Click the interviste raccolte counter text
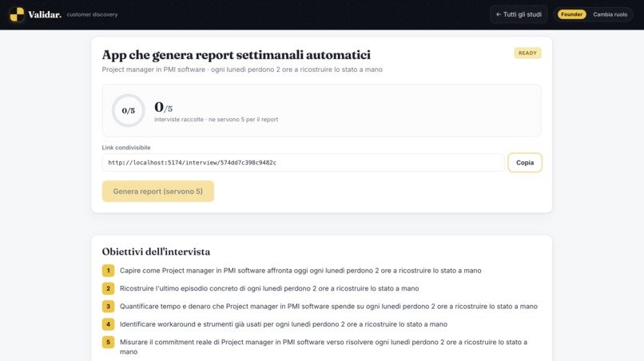 tap(216, 120)
